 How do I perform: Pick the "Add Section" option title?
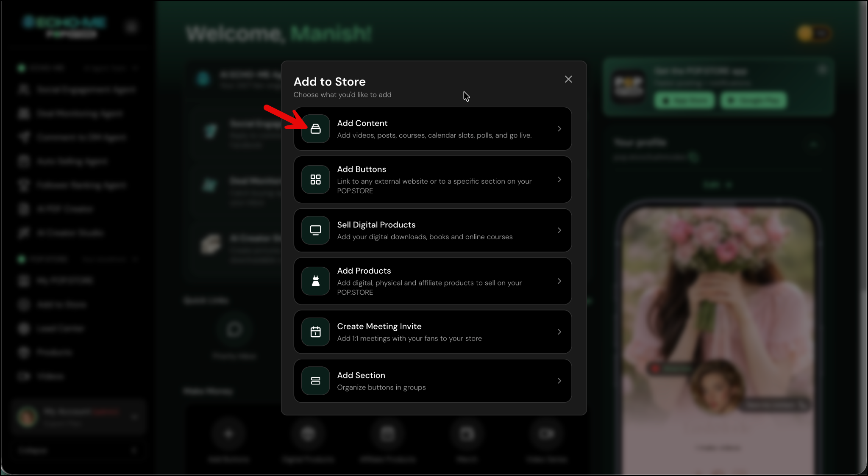pos(361,376)
